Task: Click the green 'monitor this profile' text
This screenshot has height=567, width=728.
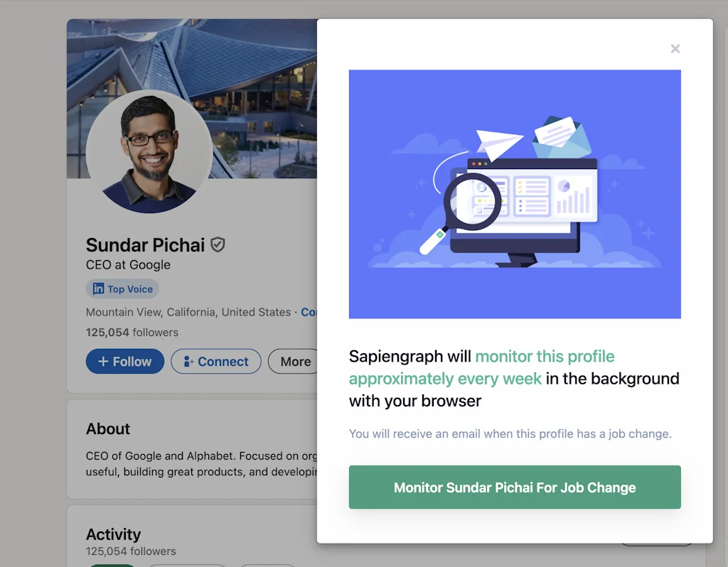Action: (545, 357)
